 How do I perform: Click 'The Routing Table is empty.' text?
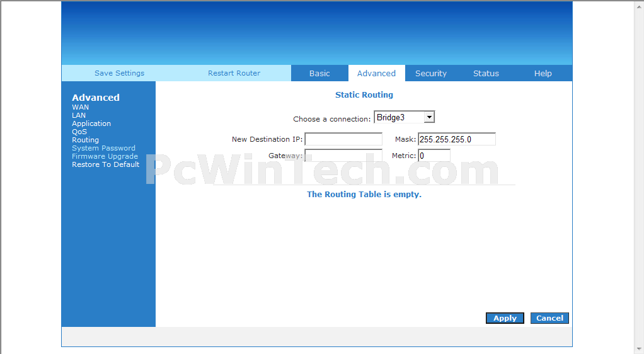[364, 194]
